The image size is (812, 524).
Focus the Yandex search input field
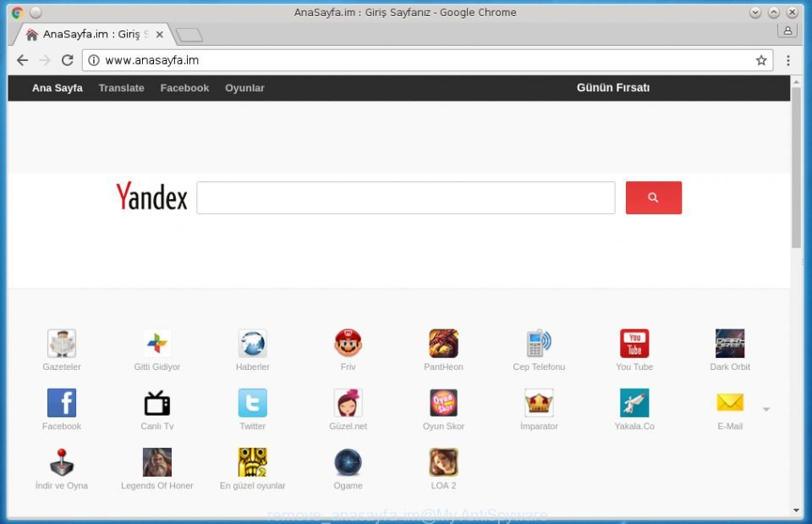(405, 197)
